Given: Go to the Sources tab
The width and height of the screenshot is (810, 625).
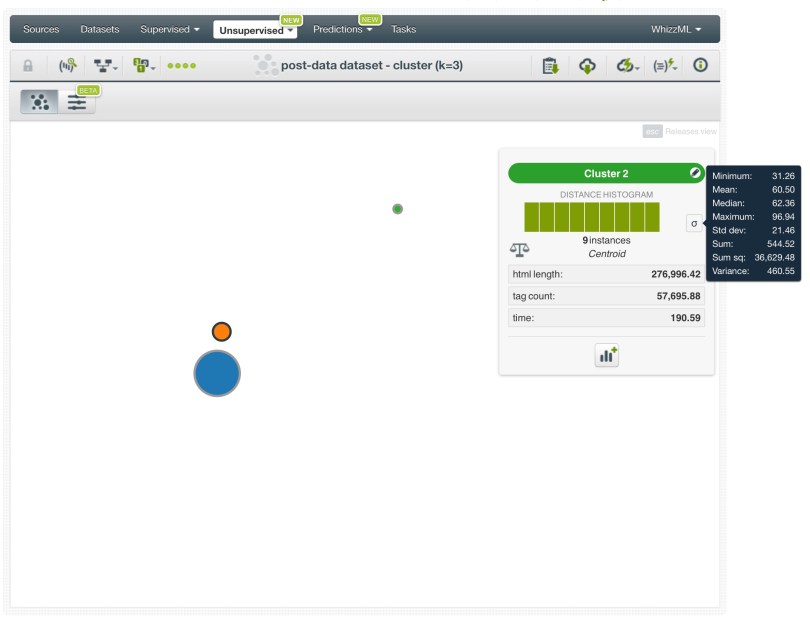Looking at the screenshot, I should 41,29.
